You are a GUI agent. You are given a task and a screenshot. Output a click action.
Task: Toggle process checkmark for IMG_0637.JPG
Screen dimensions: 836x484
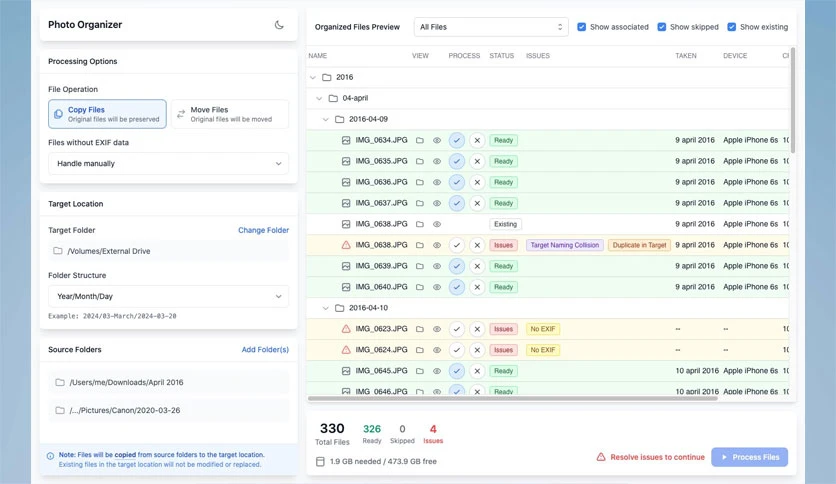[456, 203]
